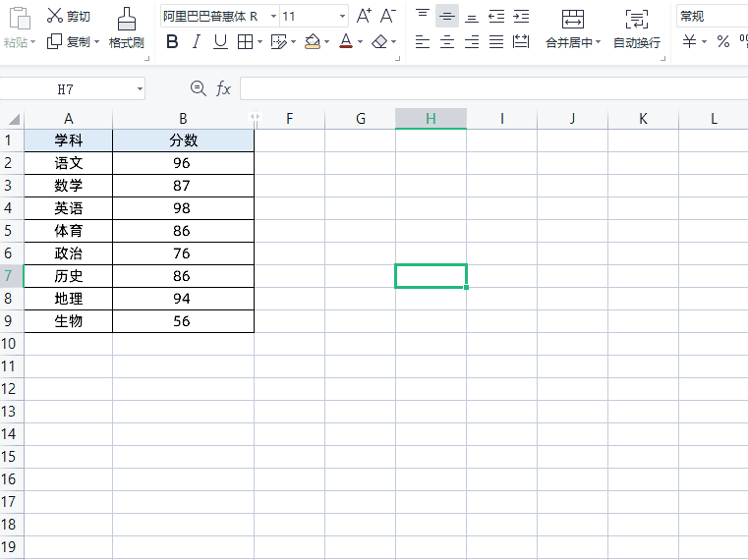The height and width of the screenshot is (560, 748).
Task: Decrease font size with A- icon
Action: pyautogui.click(x=388, y=16)
